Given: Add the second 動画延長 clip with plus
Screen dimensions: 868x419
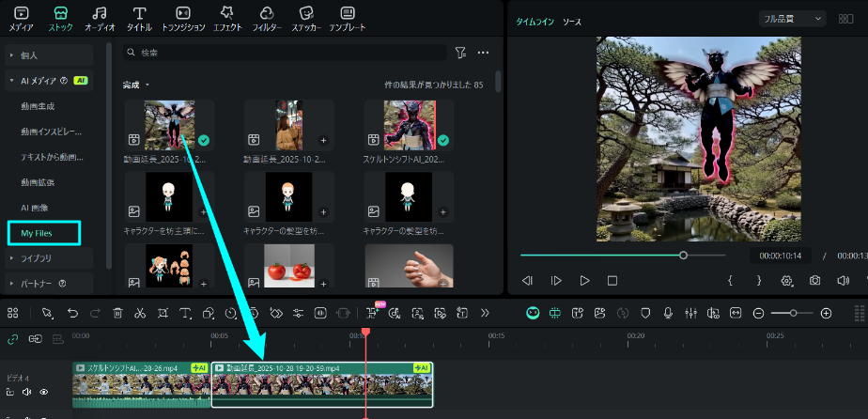Looking at the screenshot, I should tap(323, 141).
